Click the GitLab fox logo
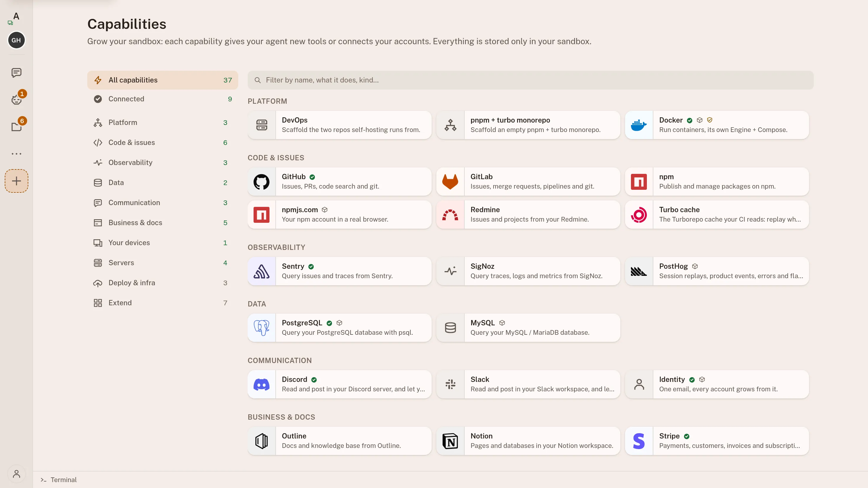868x488 pixels. click(450, 182)
